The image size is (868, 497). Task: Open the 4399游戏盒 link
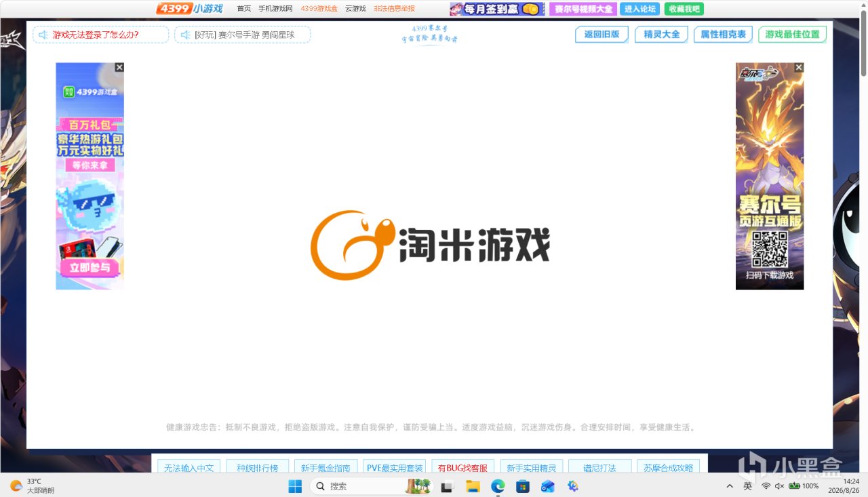pos(319,9)
